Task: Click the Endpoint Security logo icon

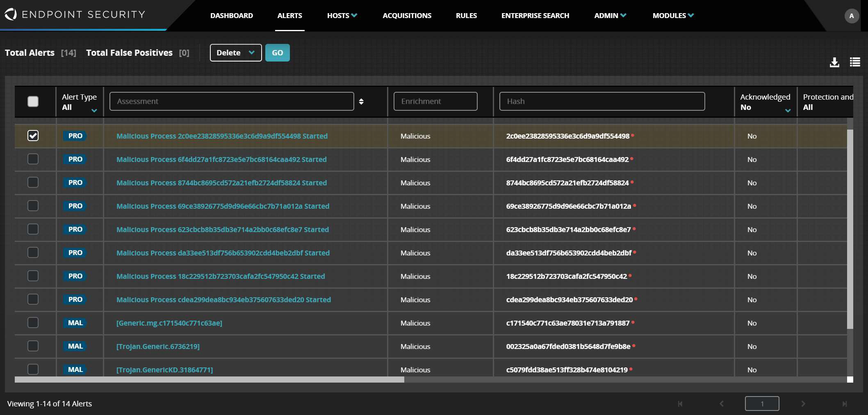Action: 11,14
